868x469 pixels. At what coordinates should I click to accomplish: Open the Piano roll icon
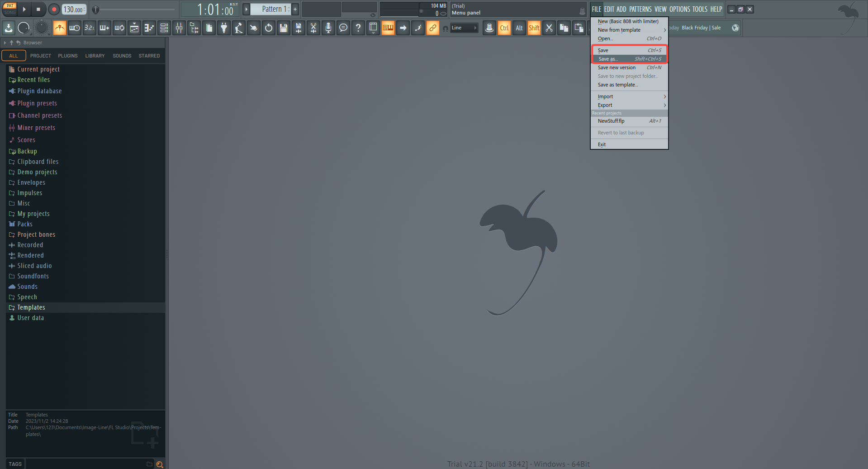149,28
